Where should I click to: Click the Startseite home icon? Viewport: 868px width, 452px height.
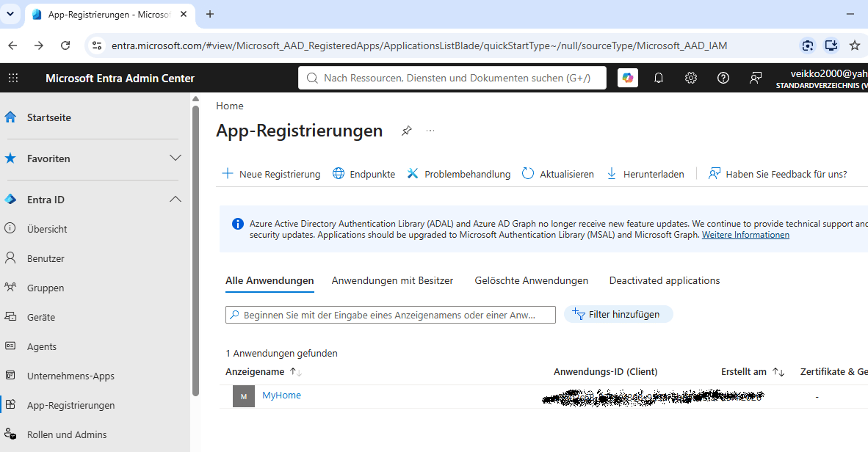(10, 117)
